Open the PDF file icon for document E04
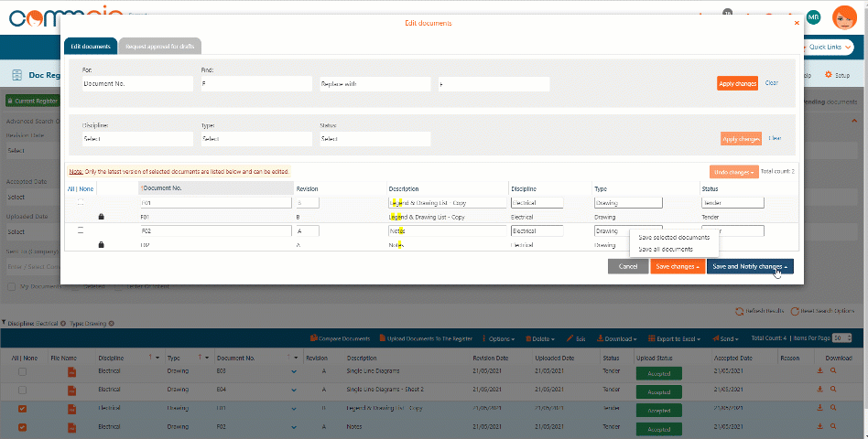The width and height of the screenshot is (868, 439). (71, 391)
